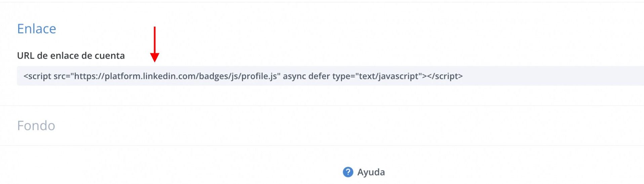The height and width of the screenshot is (184, 644).
Task: Click the blue question mark help icon
Action: pyautogui.click(x=348, y=172)
